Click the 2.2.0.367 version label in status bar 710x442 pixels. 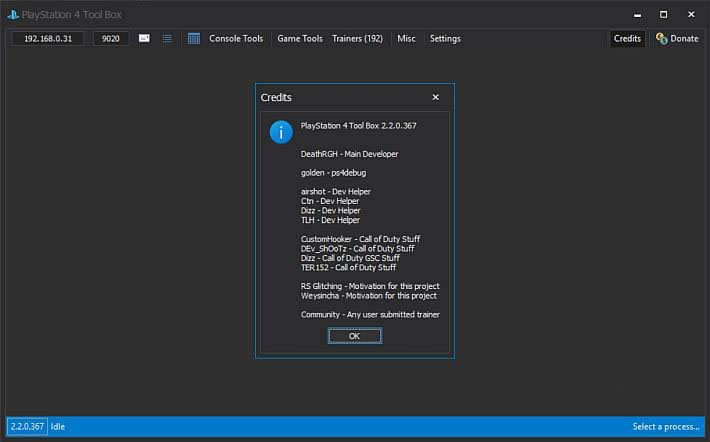pyautogui.click(x=27, y=427)
